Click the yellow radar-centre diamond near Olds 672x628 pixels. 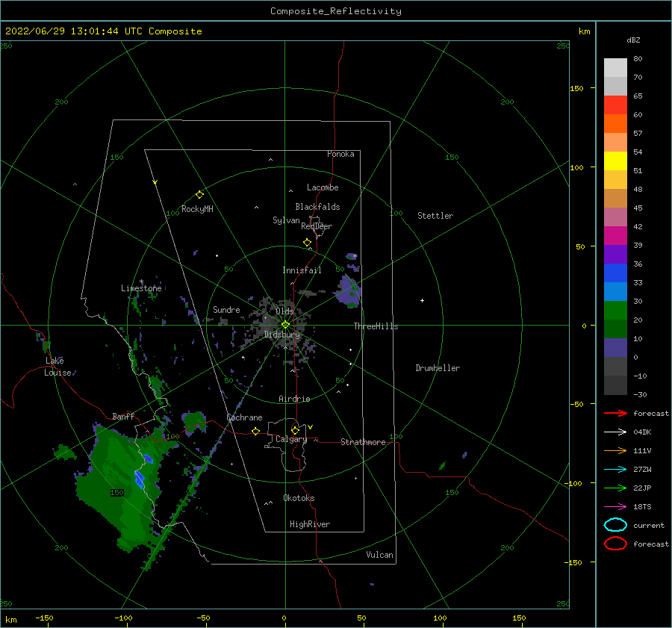[x=285, y=325]
